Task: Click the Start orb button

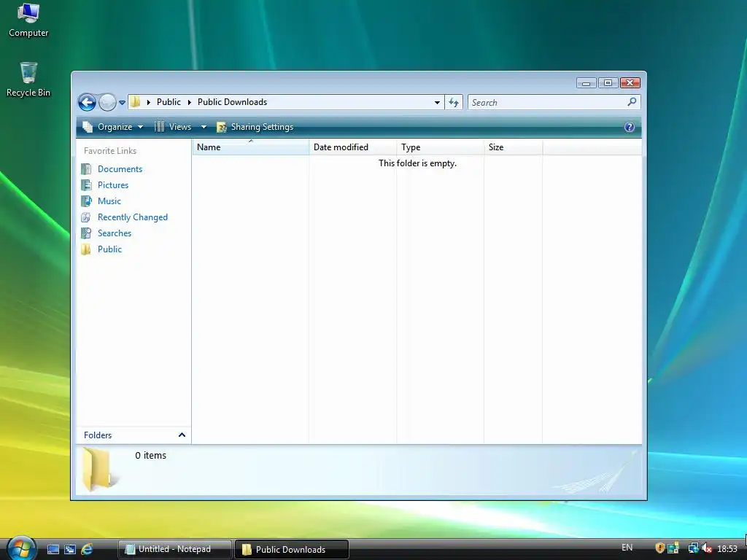Action: [x=21, y=548]
